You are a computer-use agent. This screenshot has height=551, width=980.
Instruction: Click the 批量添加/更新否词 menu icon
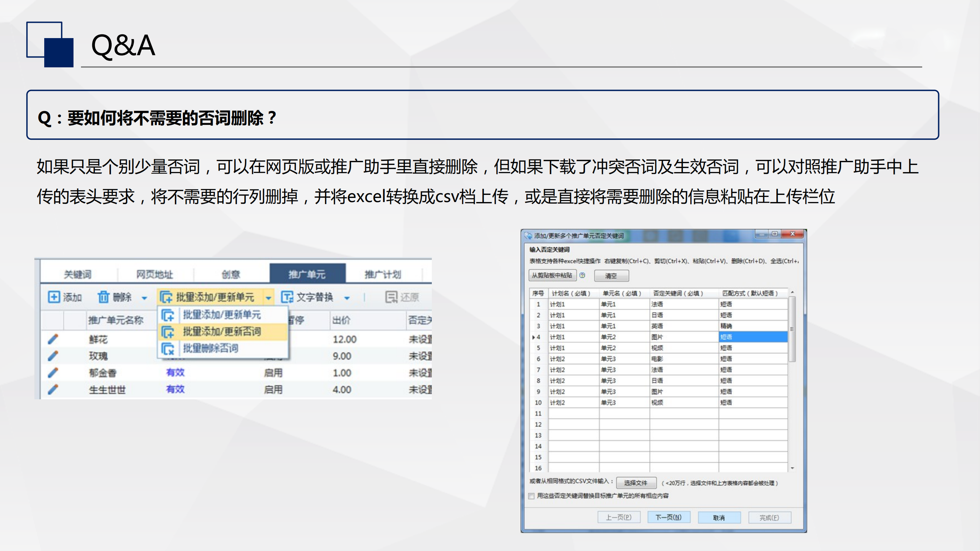167,332
